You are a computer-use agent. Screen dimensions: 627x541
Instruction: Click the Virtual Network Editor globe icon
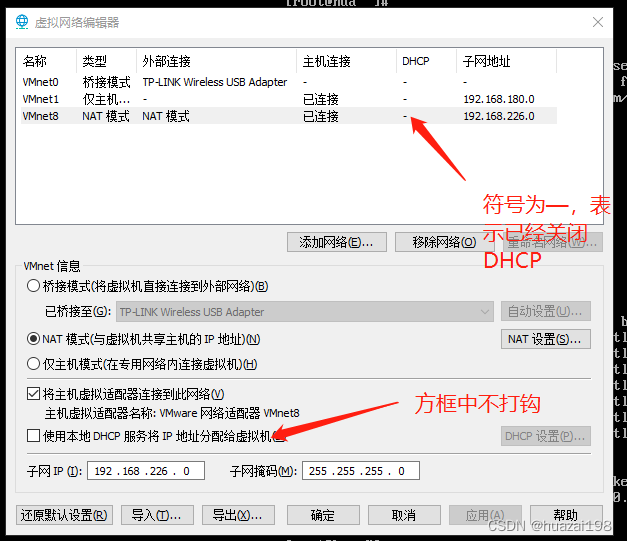click(x=22, y=22)
